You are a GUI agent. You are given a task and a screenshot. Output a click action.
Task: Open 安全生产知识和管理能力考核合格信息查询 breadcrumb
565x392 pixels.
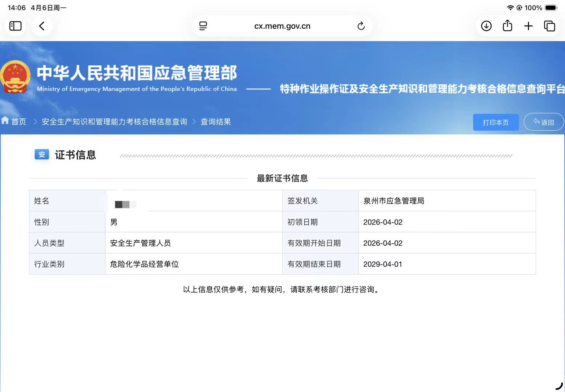coord(114,122)
